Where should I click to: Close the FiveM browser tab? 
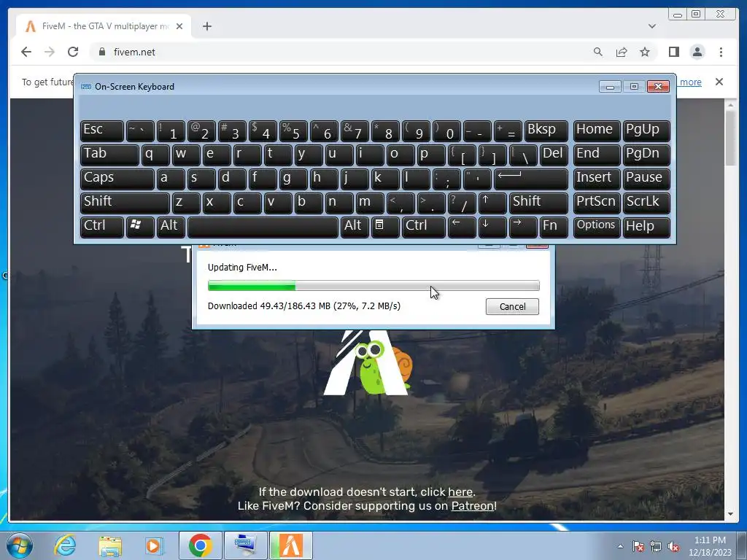pos(179,26)
